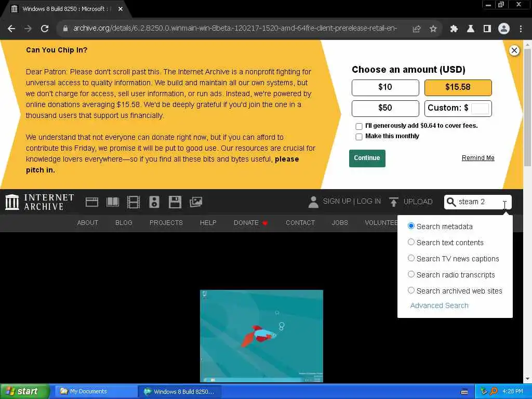Open the Chrome profile avatar

[x=504, y=29]
